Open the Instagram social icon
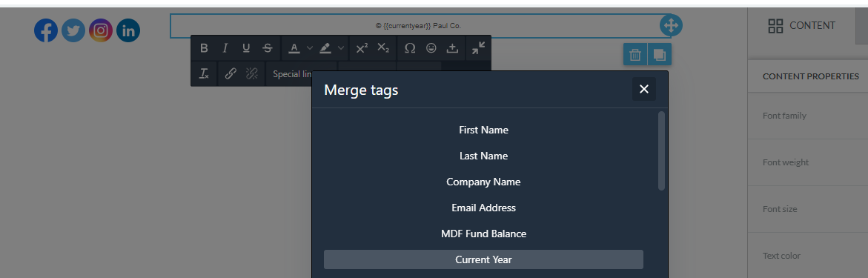 coord(101,30)
